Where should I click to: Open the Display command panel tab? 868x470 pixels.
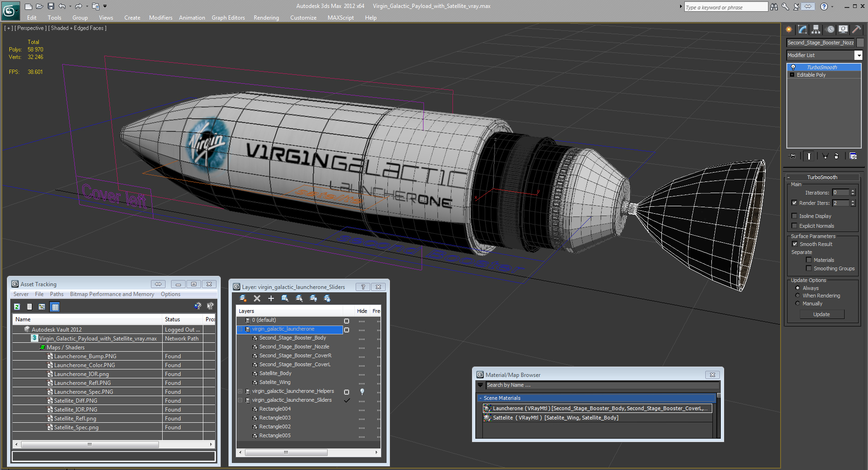click(x=843, y=29)
